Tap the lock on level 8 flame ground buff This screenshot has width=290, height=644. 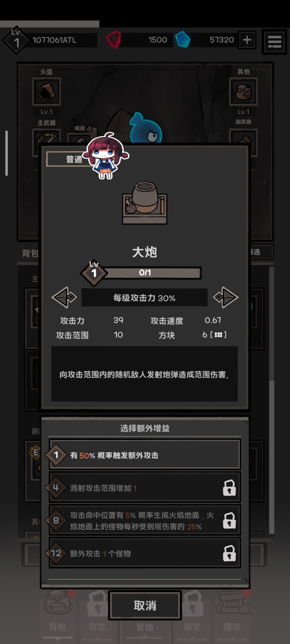(x=229, y=521)
